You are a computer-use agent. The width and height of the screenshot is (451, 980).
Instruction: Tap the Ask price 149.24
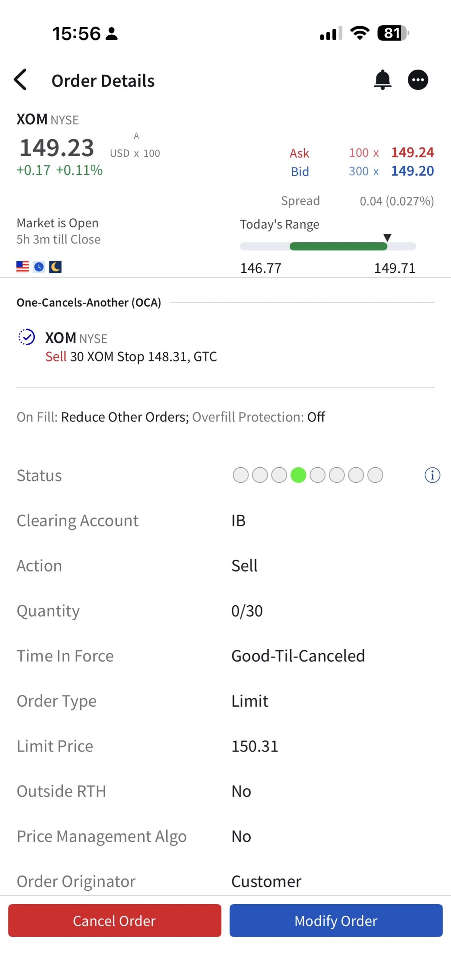coord(412,152)
